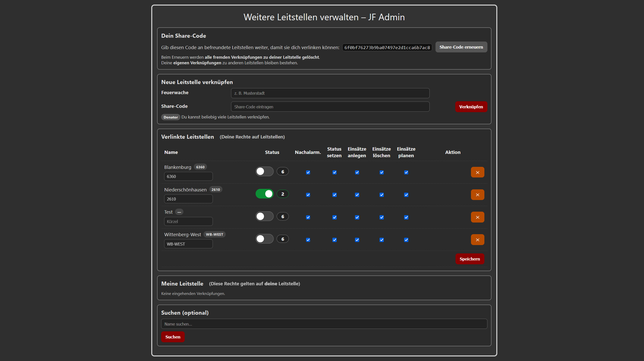This screenshot has height=361, width=644.
Task: Delete the Test link using X button
Action: 477,217
